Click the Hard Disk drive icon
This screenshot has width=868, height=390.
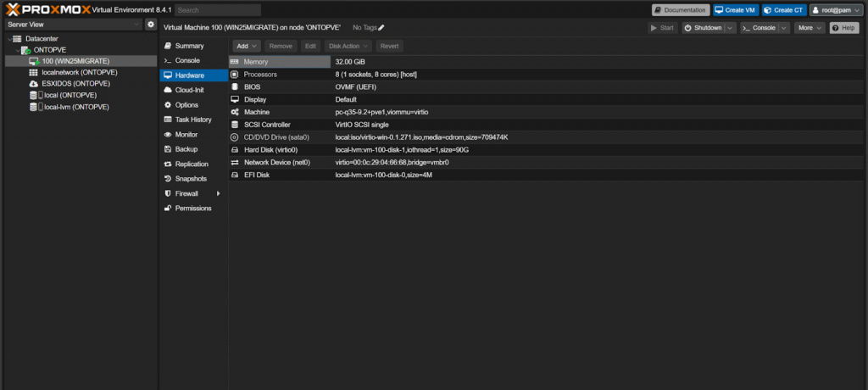(234, 149)
